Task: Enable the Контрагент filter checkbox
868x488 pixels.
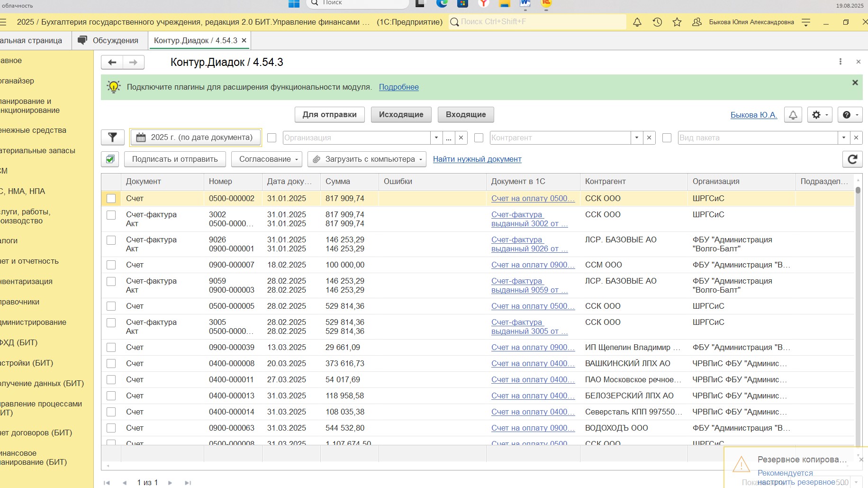Action: pyautogui.click(x=479, y=138)
